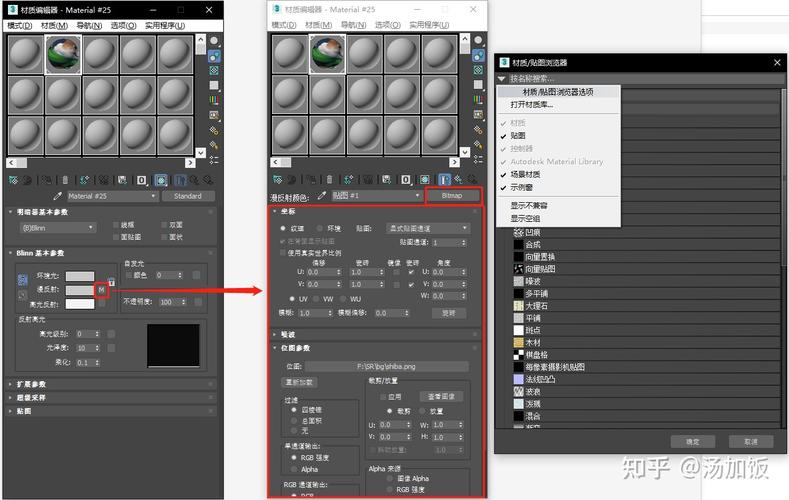Check 使用真实世界比例 checkbox
The width and height of the screenshot is (789, 500).
pyautogui.click(x=283, y=253)
